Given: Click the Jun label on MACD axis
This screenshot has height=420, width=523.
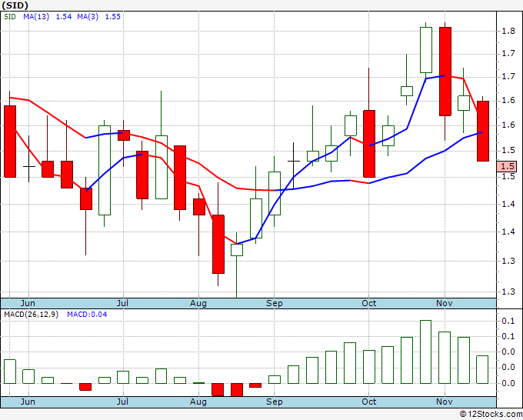Looking at the screenshot, I should click(28, 402).
